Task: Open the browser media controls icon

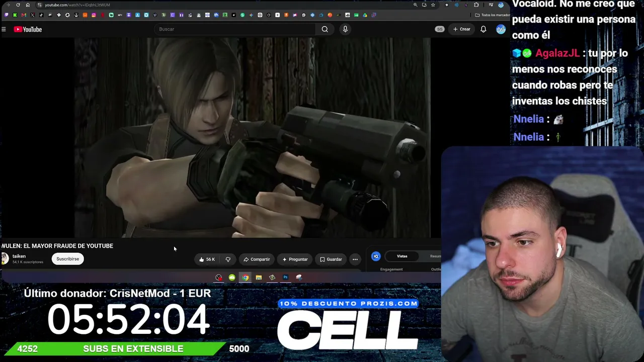Action: pyautogui.click(x=491, y=5)
